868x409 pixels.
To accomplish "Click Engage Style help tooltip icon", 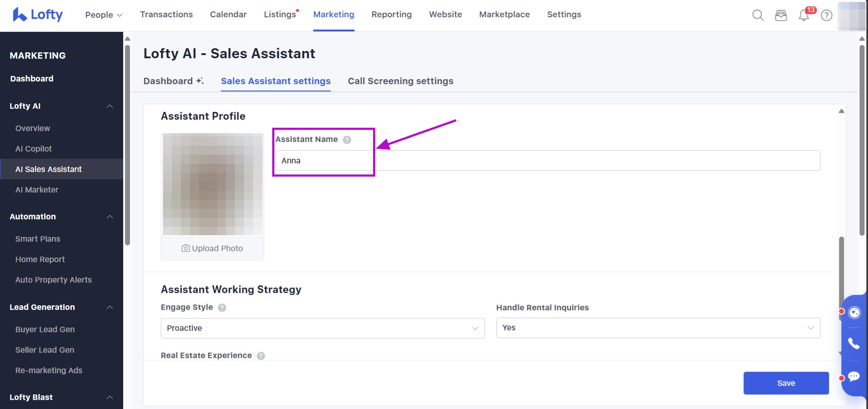I will pos(222,308).
